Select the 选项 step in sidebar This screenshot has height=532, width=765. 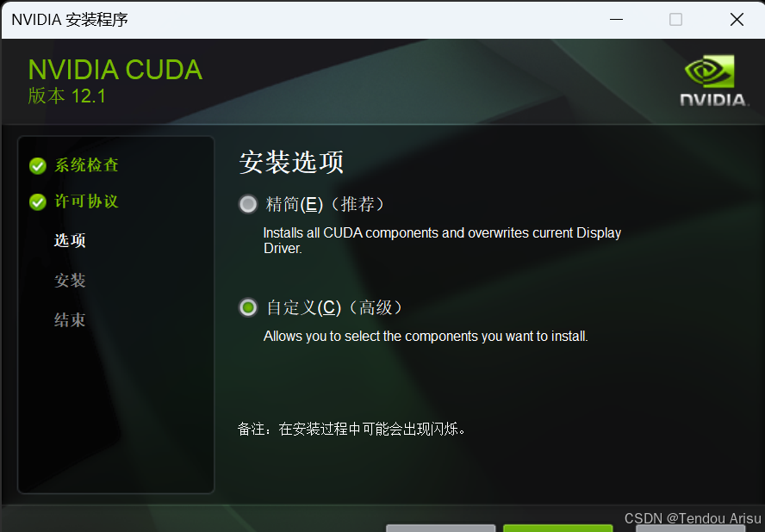[x=70, y=240]
